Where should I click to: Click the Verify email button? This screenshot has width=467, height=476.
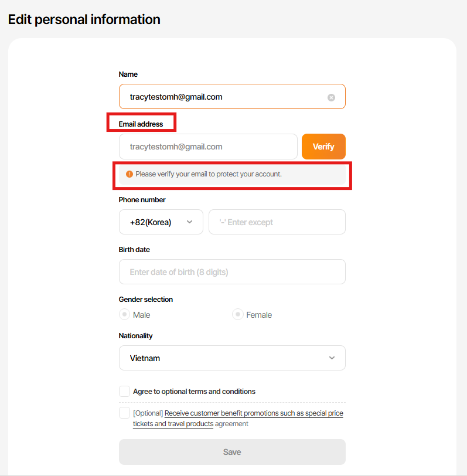[323, 147]
